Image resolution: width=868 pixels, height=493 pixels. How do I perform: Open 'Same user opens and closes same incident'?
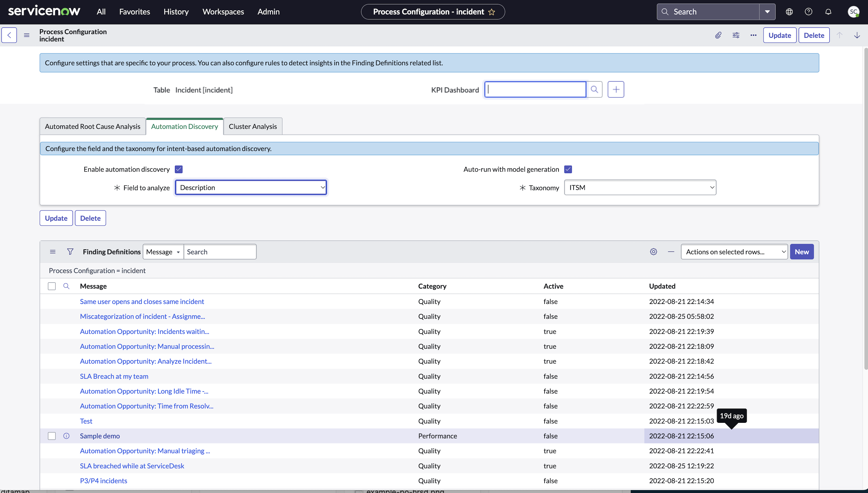[x=142, y=301]
